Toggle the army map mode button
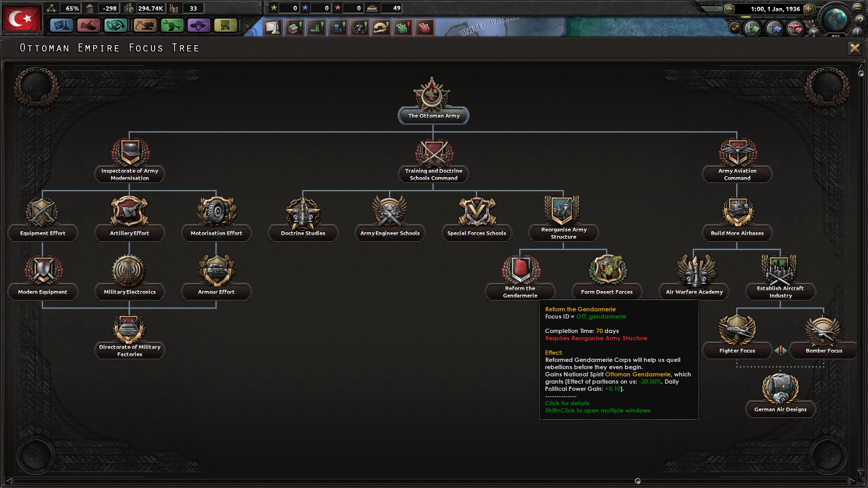Viewport: 868px width, 488px height. click(x=752, y=28)
